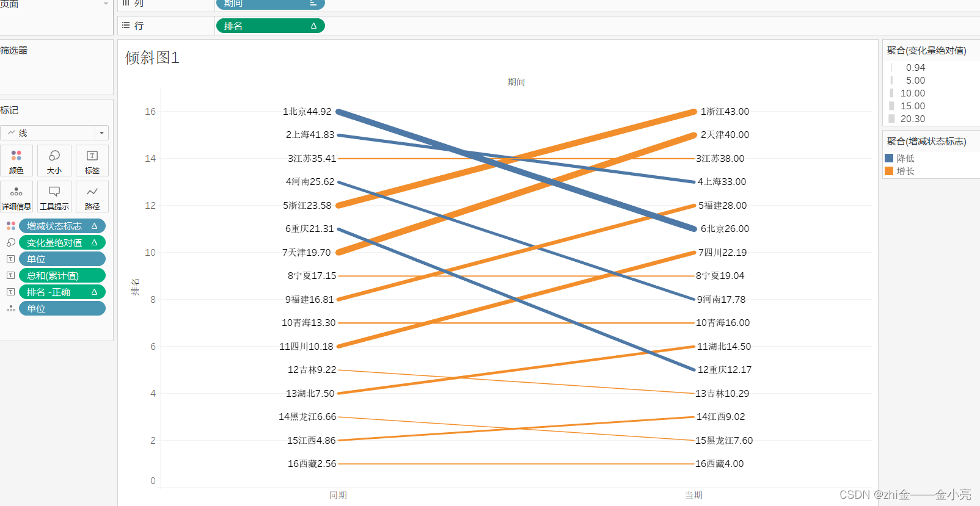This screenshot has width=980, height=506.
Task: Open the Label marks card
Action: point(92,161)
